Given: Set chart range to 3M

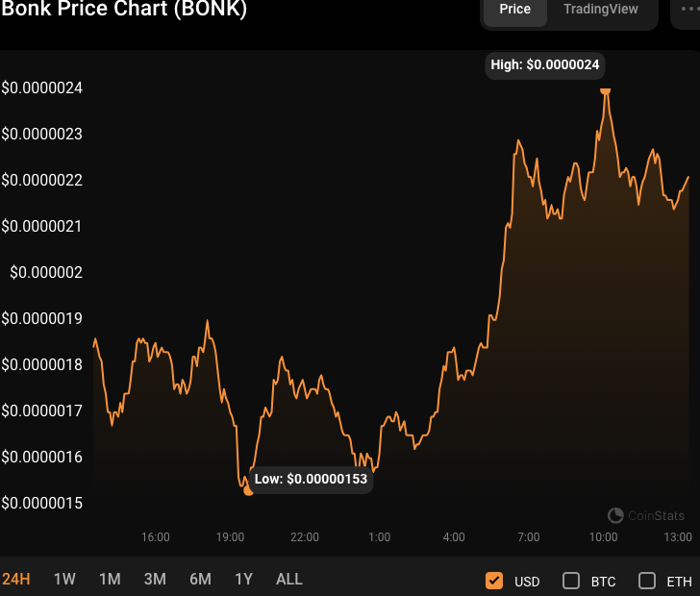Looking at the screenshot, I should (x=155, y=579).
